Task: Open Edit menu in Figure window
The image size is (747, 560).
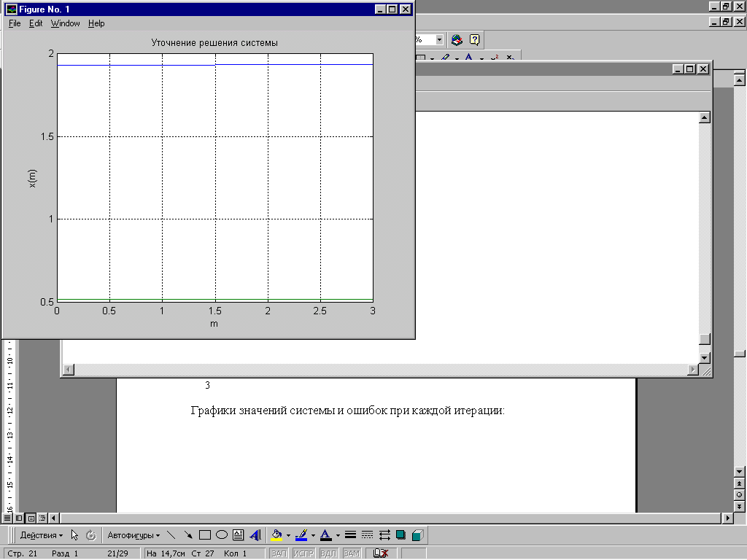Action: [36, 23]
